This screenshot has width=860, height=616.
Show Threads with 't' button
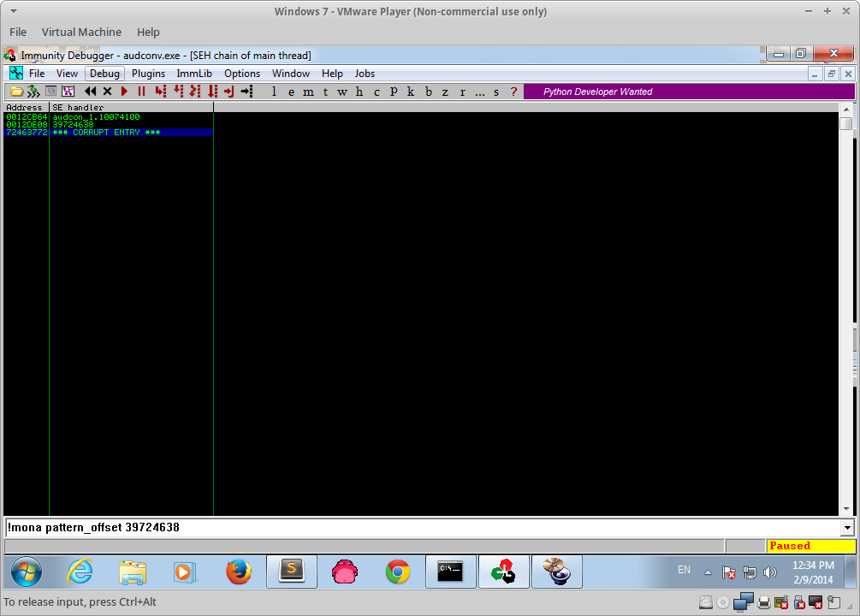(x=326, y=92)
